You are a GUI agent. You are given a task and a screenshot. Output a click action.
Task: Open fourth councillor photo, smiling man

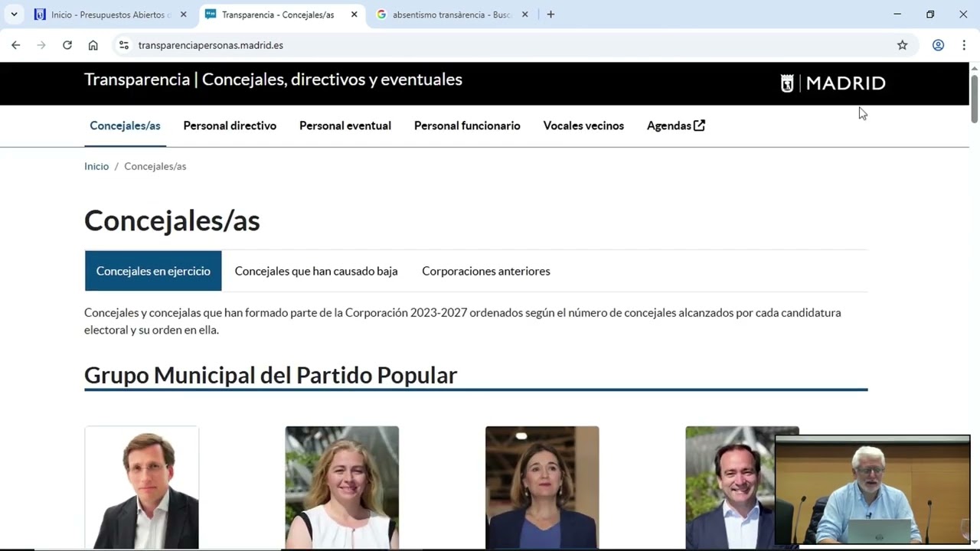730,487
